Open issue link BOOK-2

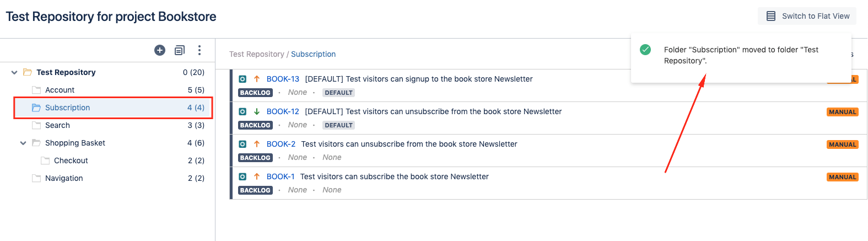pyautogui.click(x=281, y=144)
